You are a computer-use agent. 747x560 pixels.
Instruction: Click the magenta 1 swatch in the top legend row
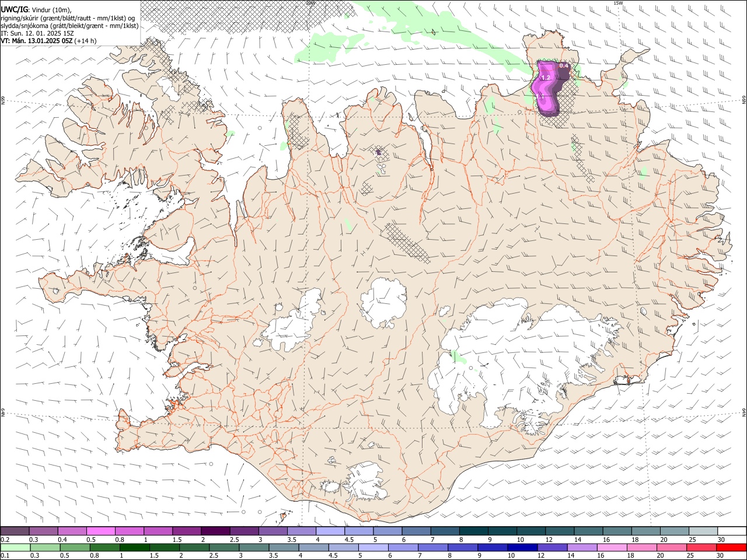[158, 531]
